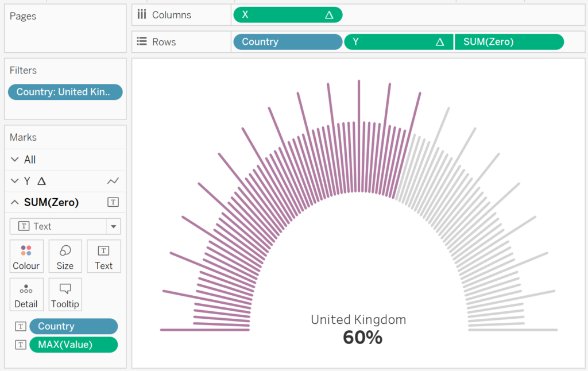Collapse the SUM(Zero) marks card section
Screen dimensions: 588x371
(14, 203)
